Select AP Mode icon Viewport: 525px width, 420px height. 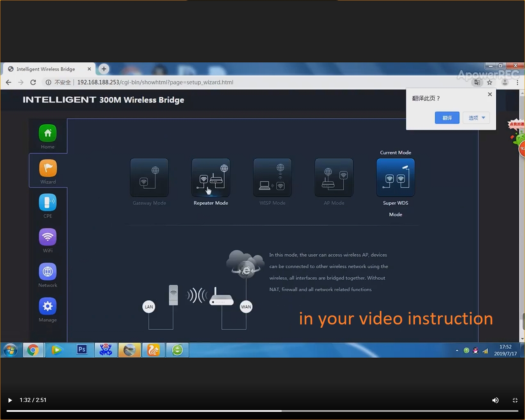[334, 178]
